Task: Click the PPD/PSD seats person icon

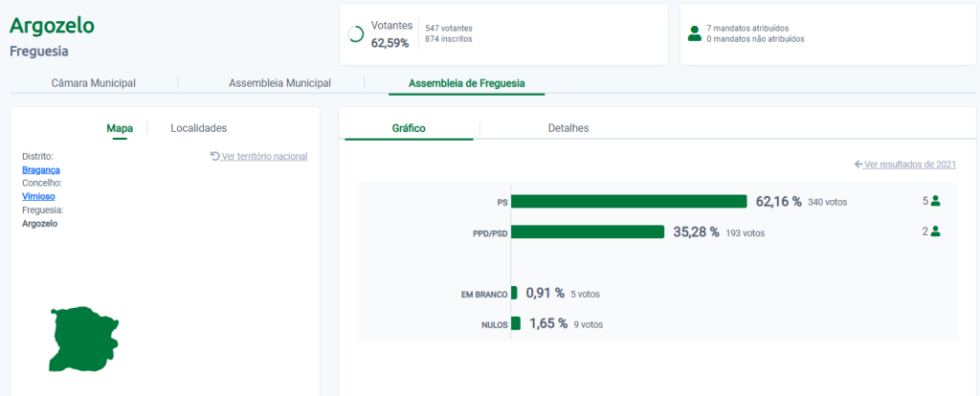Action: (x=936, y=231)
